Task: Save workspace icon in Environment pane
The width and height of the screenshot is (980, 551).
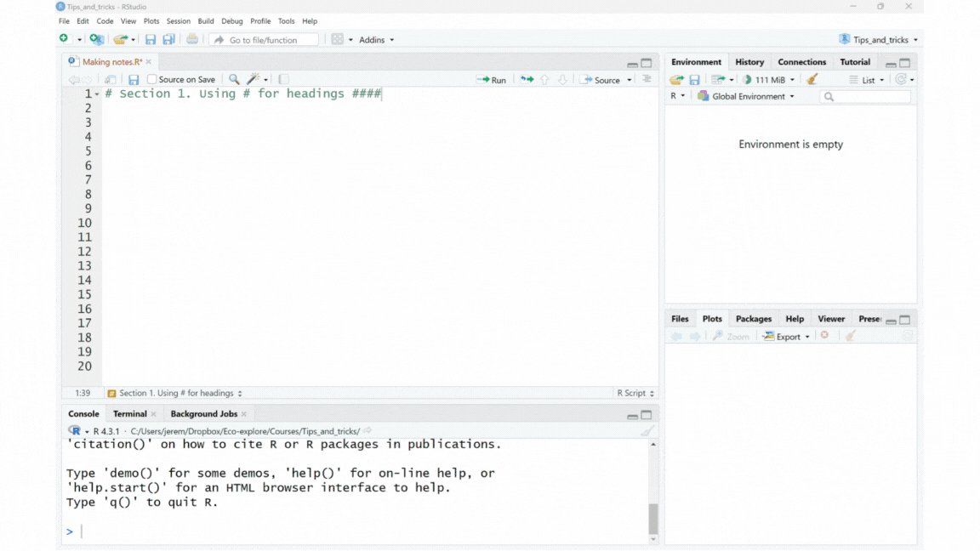Action: [x=694, y=80]
